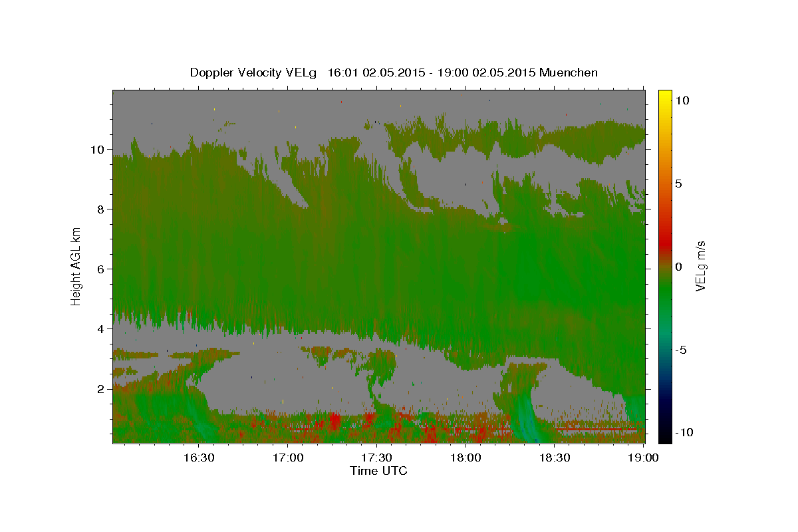This screenshot has height=532, width=798.
Task: Click the 16:30 time tick label
Action: tap(198, 458)
